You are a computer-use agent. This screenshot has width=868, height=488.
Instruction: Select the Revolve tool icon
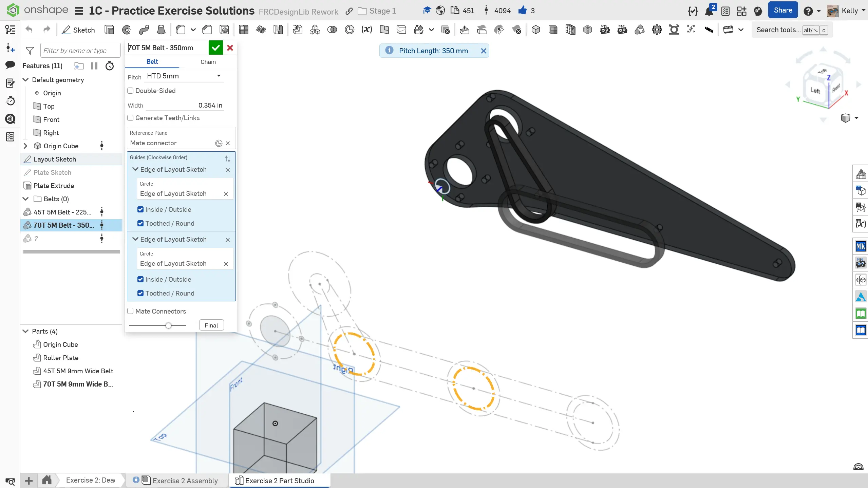[127, 30]
